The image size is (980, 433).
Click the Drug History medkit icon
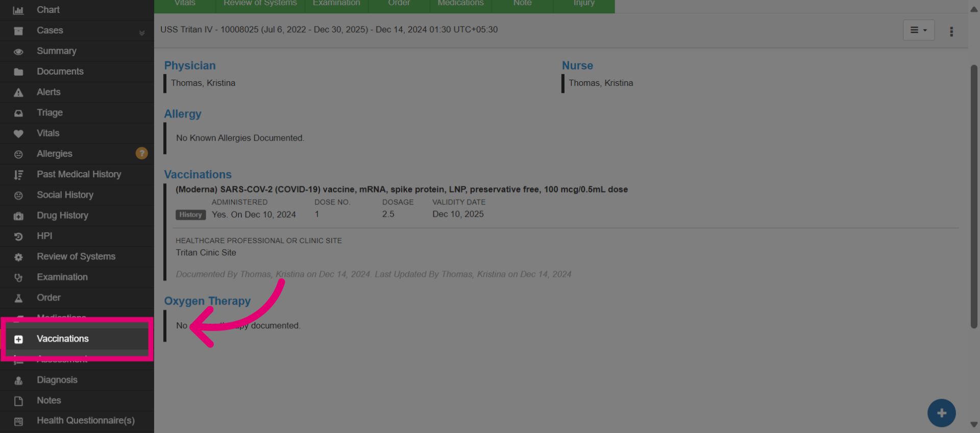18,216
